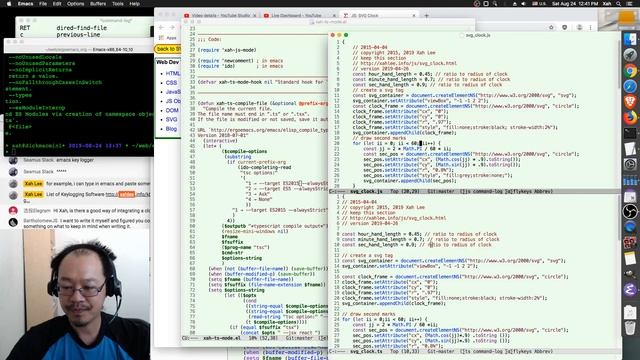
Task: Click the volume icon in menu bar
Action: point(523,4)
